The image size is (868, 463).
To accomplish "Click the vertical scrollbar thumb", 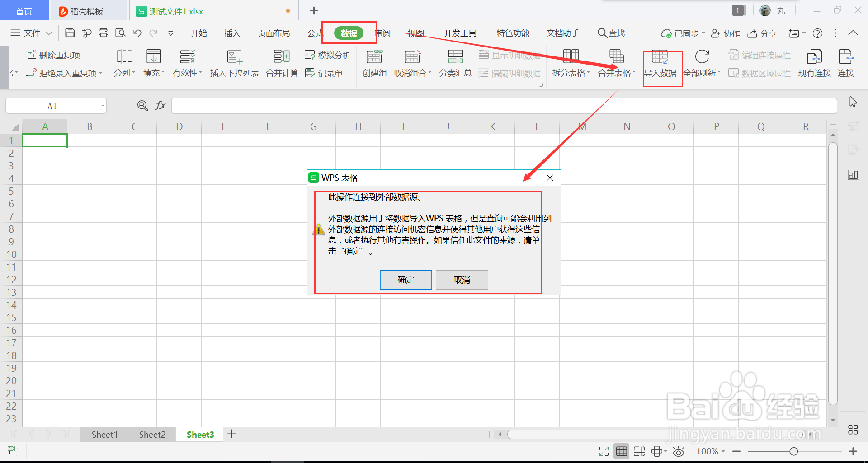I will [x=833, y=273].
